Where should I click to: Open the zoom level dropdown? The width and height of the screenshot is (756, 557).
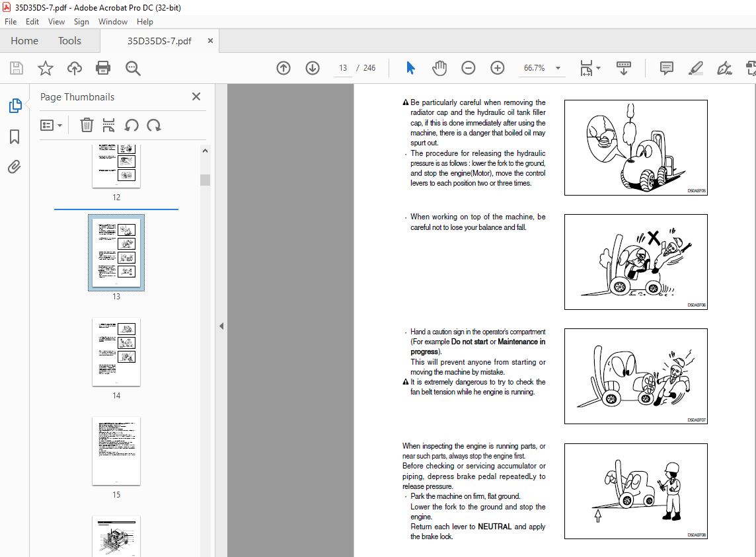[558, 68]
